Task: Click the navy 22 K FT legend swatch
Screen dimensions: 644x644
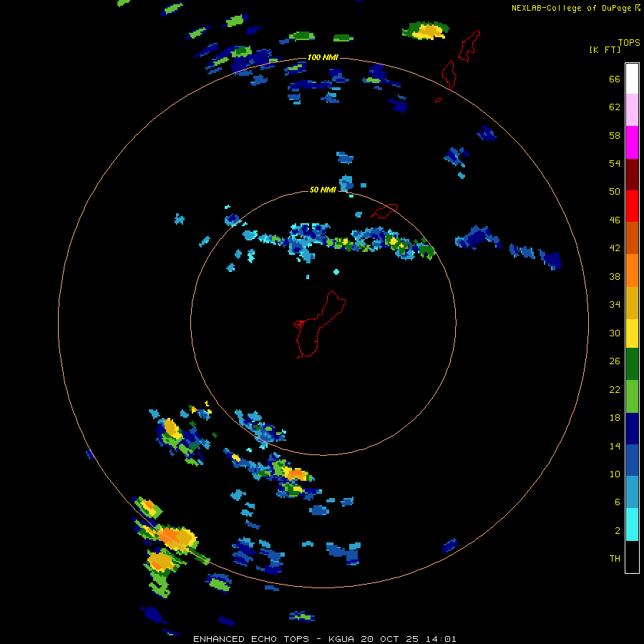Action: coord(632,429)
